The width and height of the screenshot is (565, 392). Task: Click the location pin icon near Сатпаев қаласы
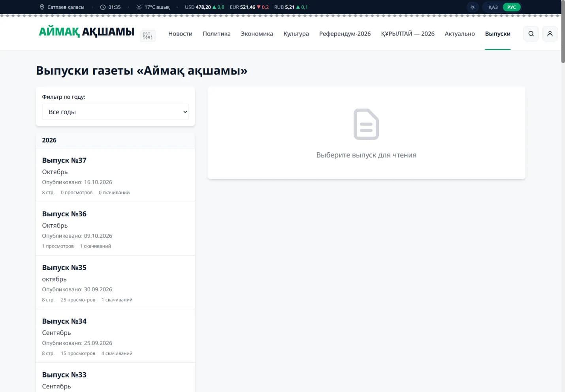(x=42, y=7)
